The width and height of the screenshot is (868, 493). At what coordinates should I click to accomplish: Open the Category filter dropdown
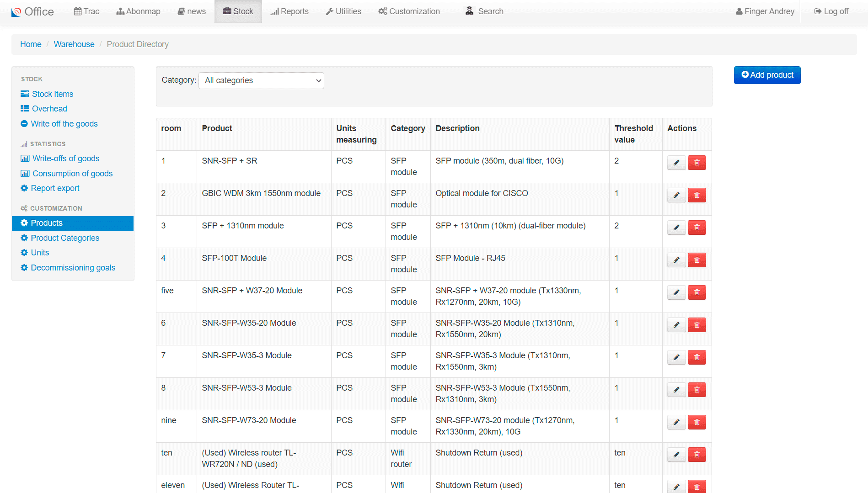tap(261, 80)
